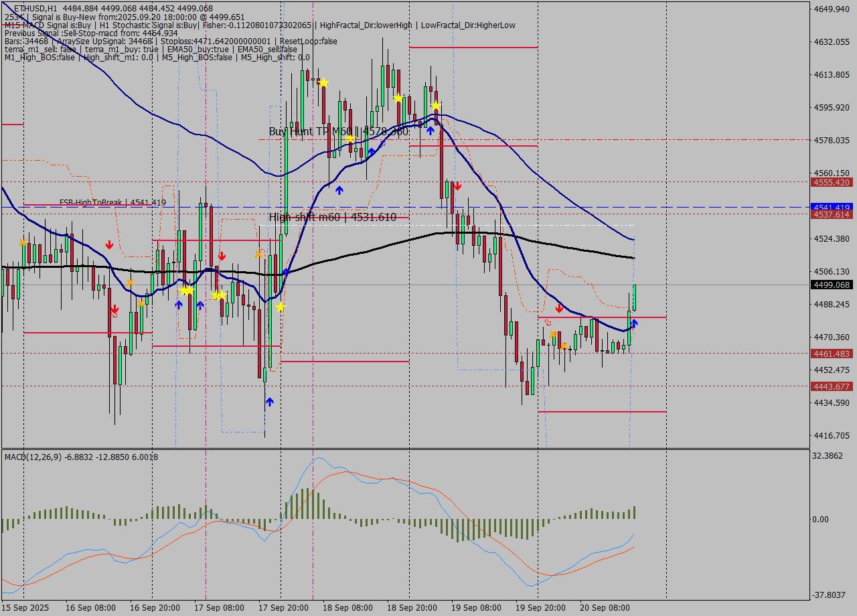
Task: Click yellow star beside Buy Hunt TP label
Action: click(x=349, y=138)
